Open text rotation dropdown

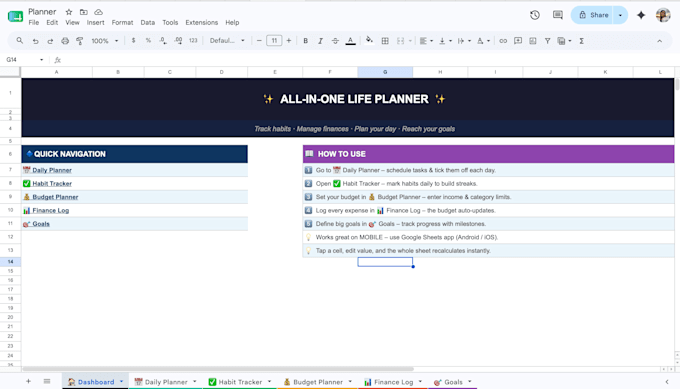pyautogui.click(x=483, y=41)
